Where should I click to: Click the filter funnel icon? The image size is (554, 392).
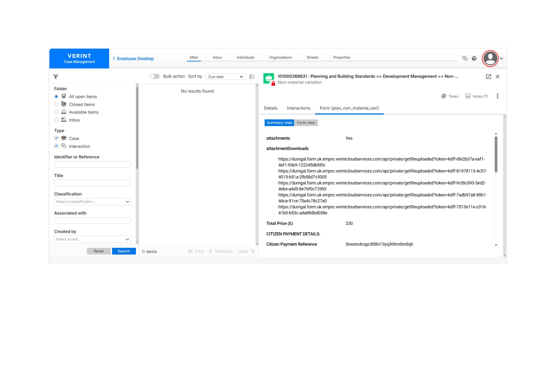tap(56, 76)
